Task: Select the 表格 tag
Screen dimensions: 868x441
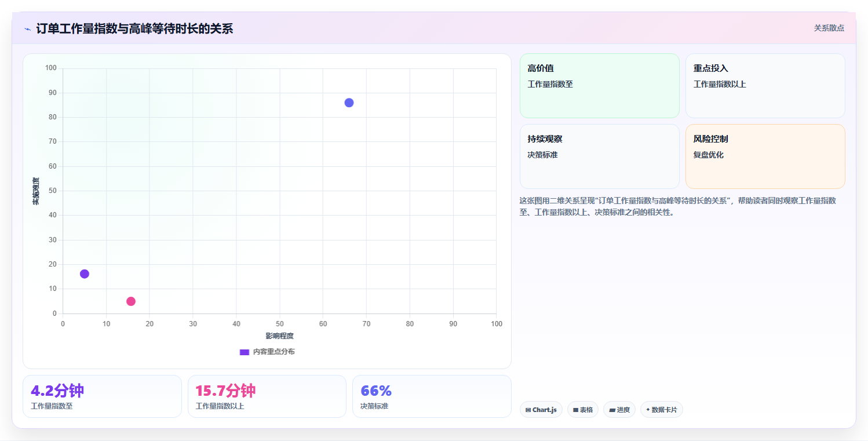Action: pyautogui.click(x=582, y=410)
